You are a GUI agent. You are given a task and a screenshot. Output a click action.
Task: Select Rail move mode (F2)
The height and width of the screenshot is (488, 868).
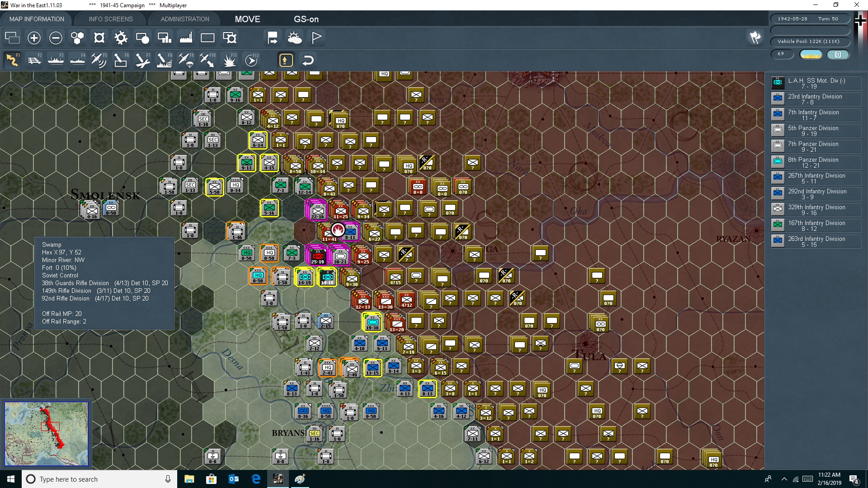34,60
